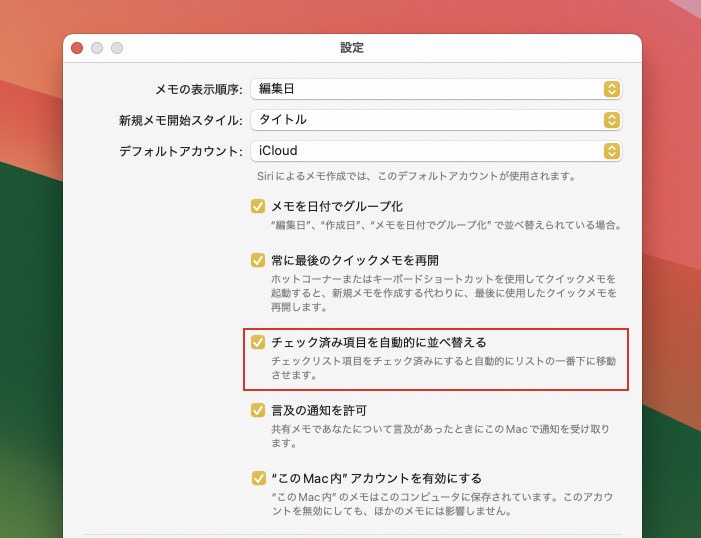Click the ホットコーナーまたはキーボード description text

click(443, 293)
